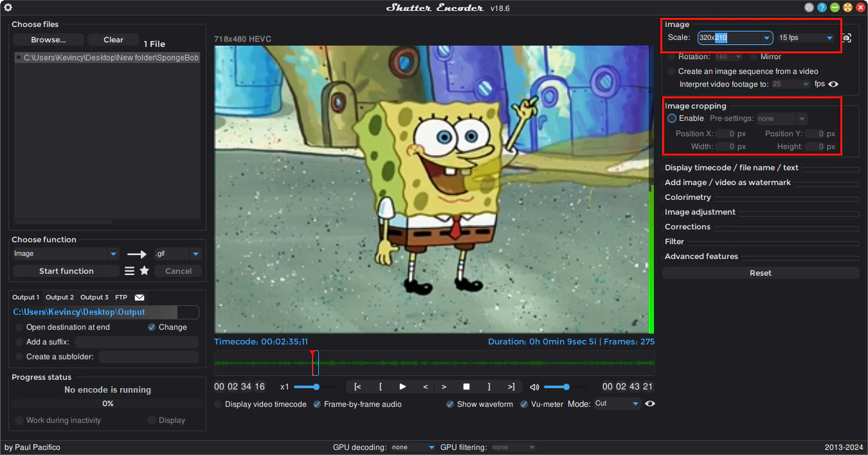868x455 pixels.
Task: Click the Browse... button
Action: click(x=48, y=40)
